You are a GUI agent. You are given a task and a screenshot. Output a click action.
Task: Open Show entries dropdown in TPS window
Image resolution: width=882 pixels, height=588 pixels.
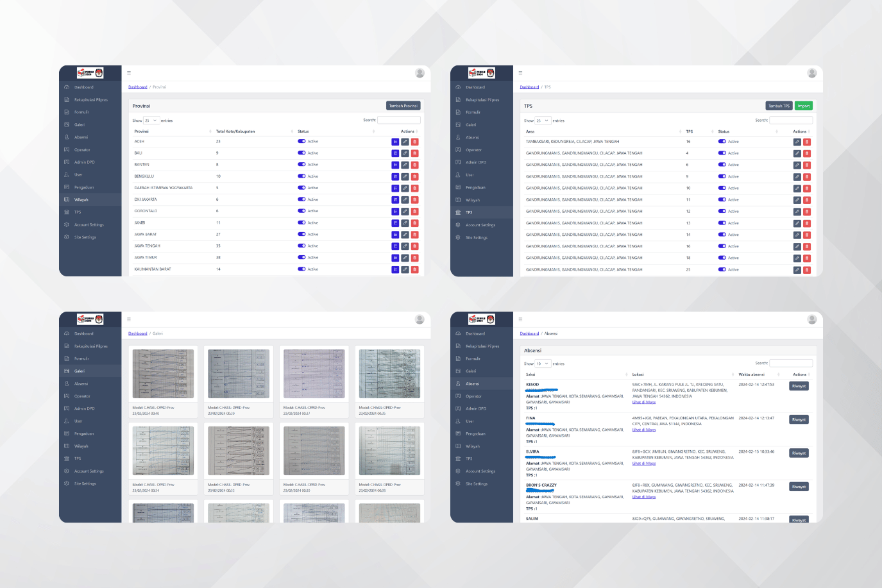coord(543,121)
